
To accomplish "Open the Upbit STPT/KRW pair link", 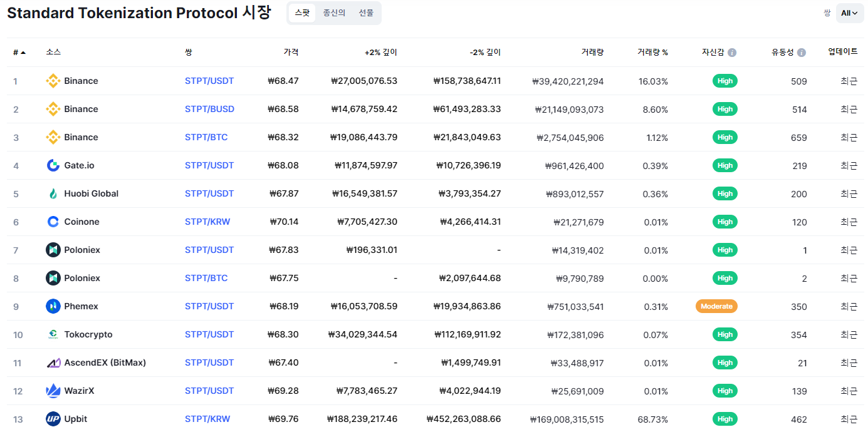I will click(207, 419).
